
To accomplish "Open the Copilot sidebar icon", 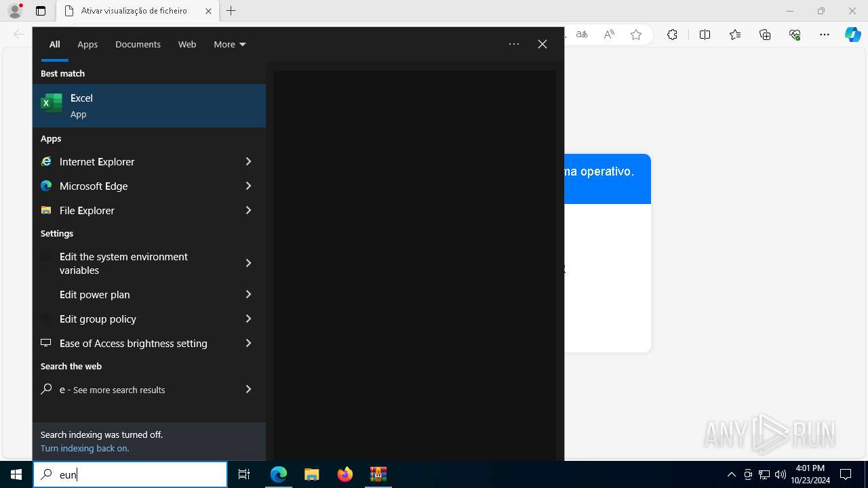I will (853, 35).
